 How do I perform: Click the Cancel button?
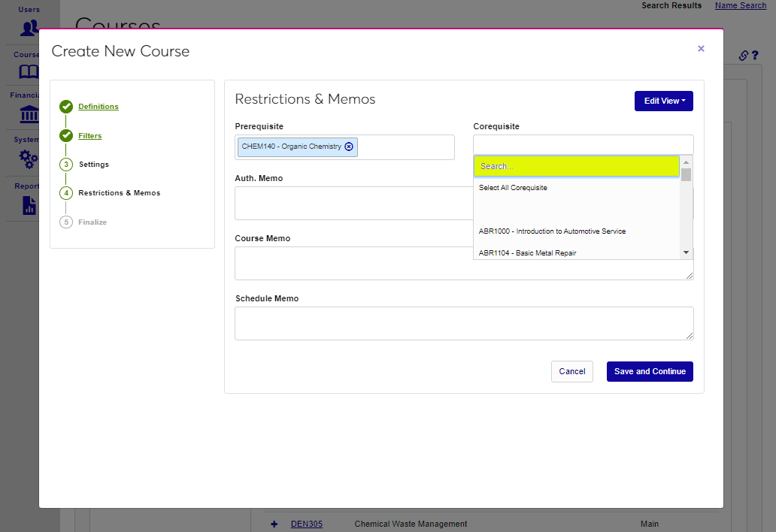tap(571, 371)
